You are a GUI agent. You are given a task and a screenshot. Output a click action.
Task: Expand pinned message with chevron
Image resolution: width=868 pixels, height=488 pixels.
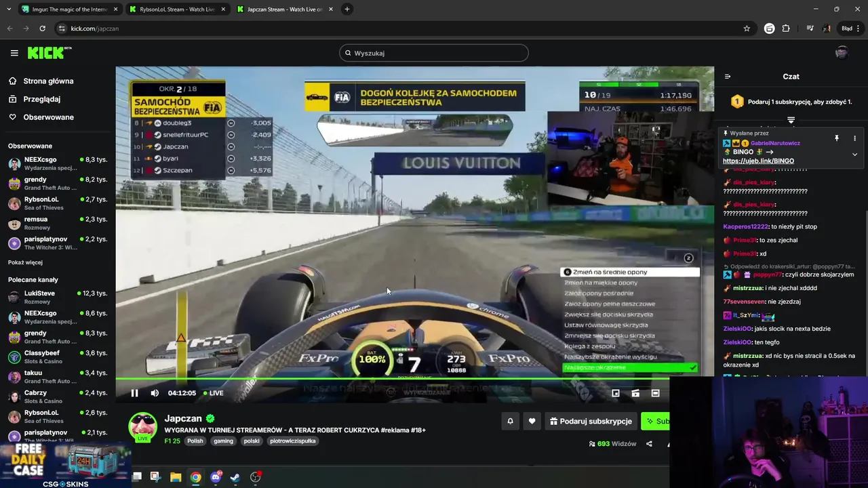click(854, 155)
